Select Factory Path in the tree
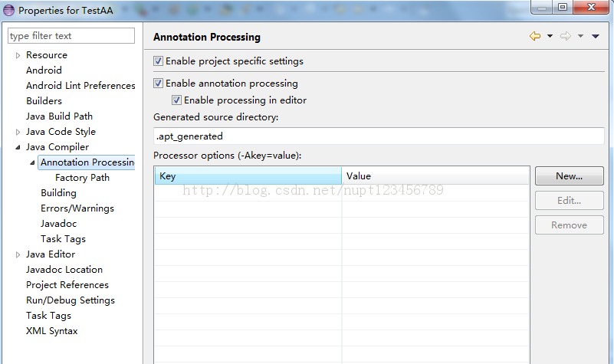Viewport: 614px width, 364px height. tap(82, 178)
